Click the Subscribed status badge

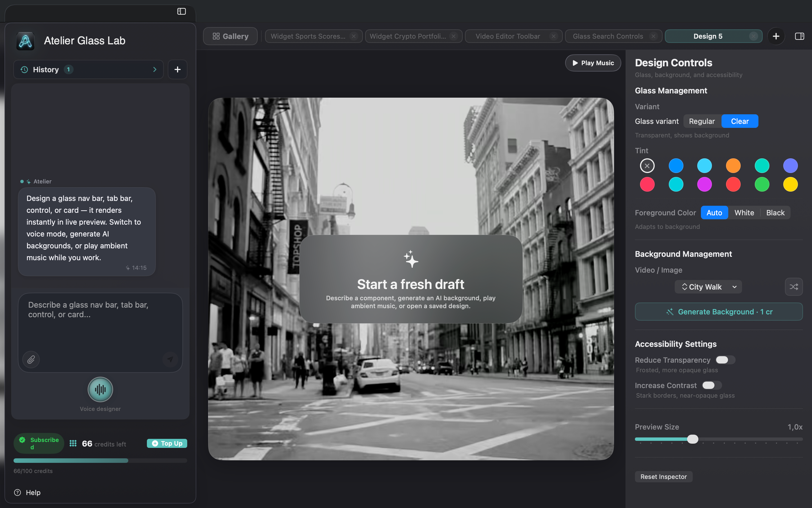(39, 443)
